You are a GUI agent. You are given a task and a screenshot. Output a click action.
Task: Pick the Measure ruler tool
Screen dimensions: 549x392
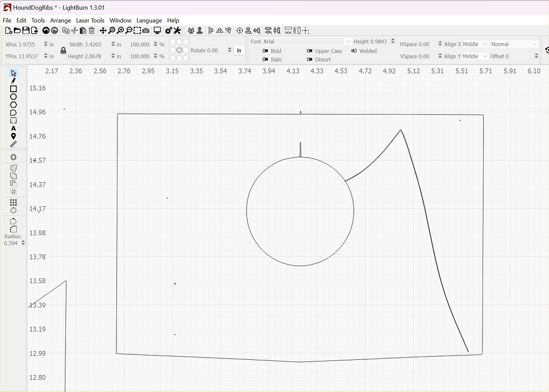click(x=13, y=144)
